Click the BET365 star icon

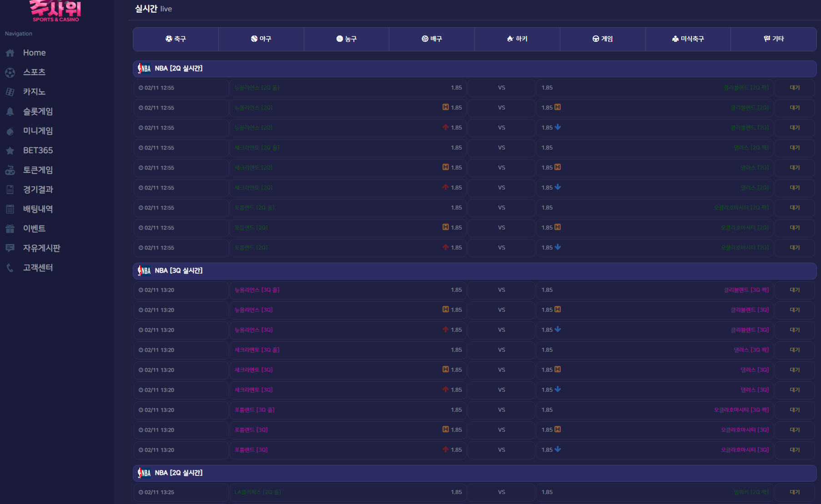[10, 151]
